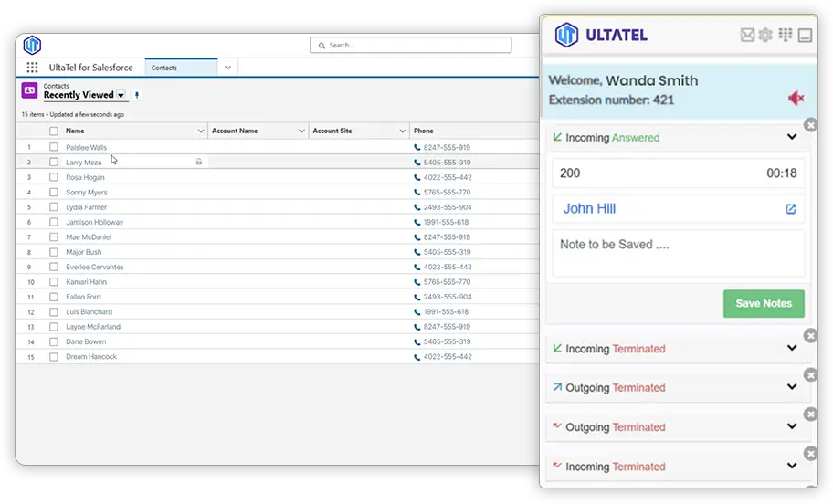Open the app launcher grid icon
Image resolution: width=833 pixels, height=504 pixels.
pyautogui.click(x=32, y=68)
